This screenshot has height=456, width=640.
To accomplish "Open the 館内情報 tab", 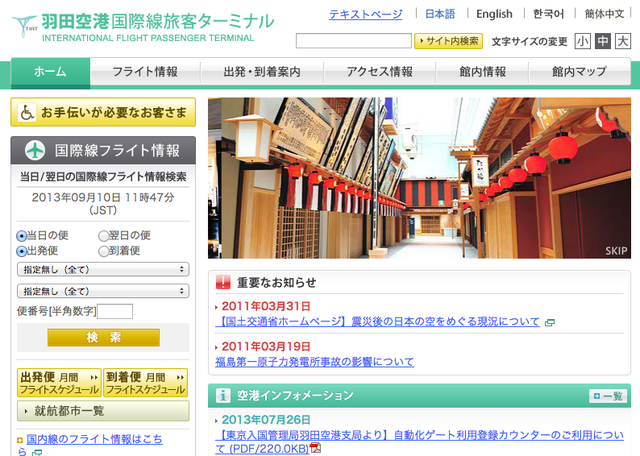I will click(482, 72).
